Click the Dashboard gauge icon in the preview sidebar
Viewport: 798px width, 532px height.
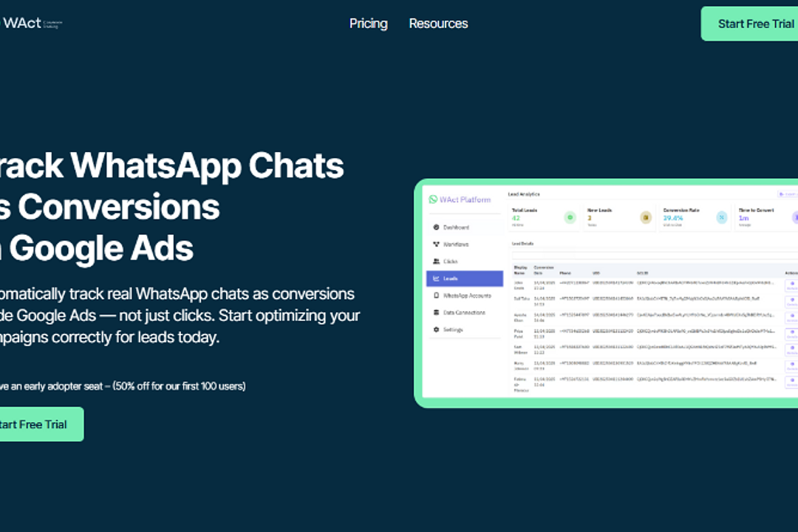point(436,227)
